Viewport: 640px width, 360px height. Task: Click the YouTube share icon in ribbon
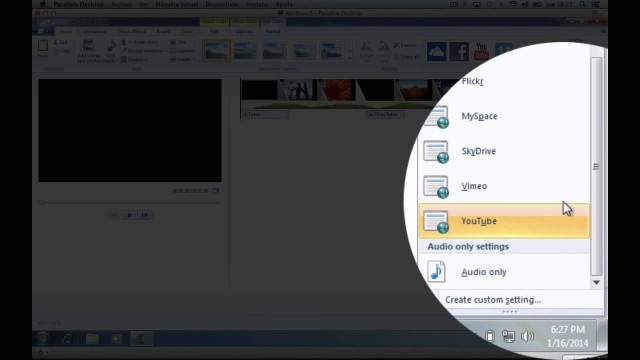tap(481, 51)
